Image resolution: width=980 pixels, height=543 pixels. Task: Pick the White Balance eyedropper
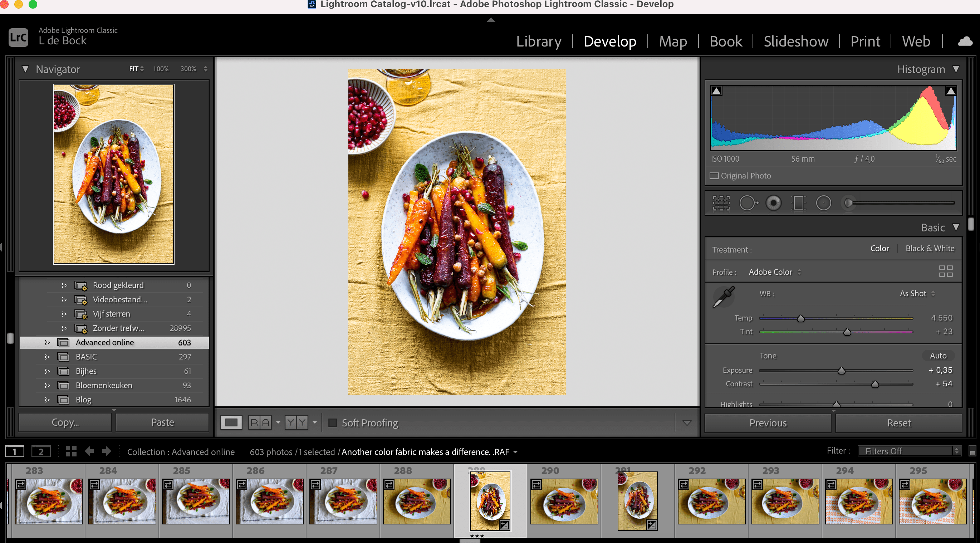point(723,297)
